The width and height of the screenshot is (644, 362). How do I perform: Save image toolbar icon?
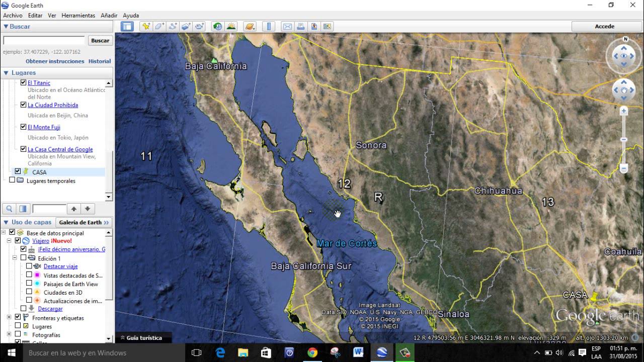coord(314,26)
